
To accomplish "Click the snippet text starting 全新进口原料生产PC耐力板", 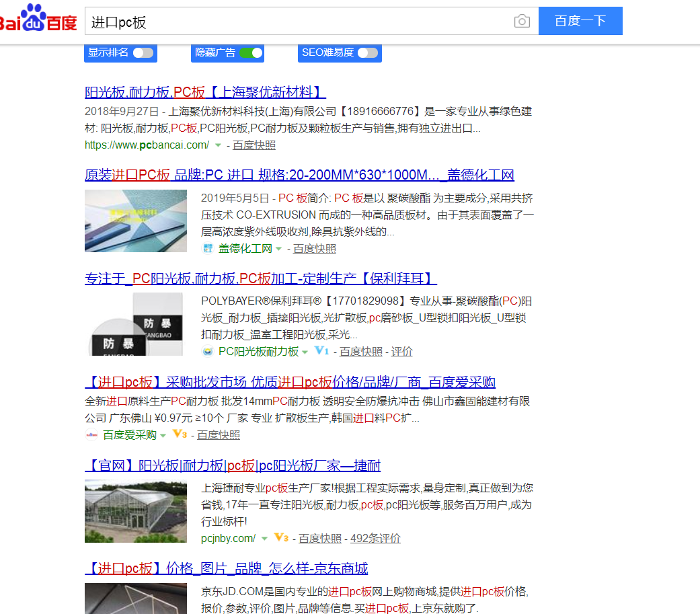I will [x=307, y=410].
